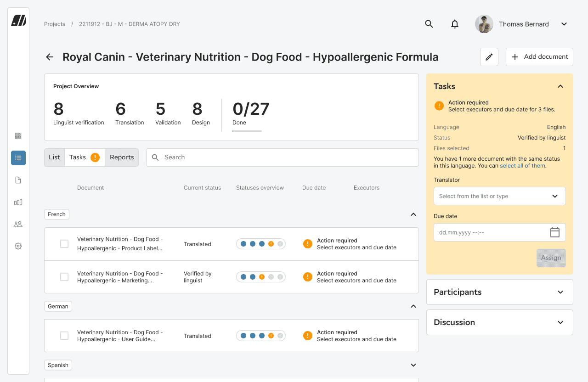Click the 'Statuses overview' column header
The width and height of the screenshot is (588, 382).
(x=260, y=188)
